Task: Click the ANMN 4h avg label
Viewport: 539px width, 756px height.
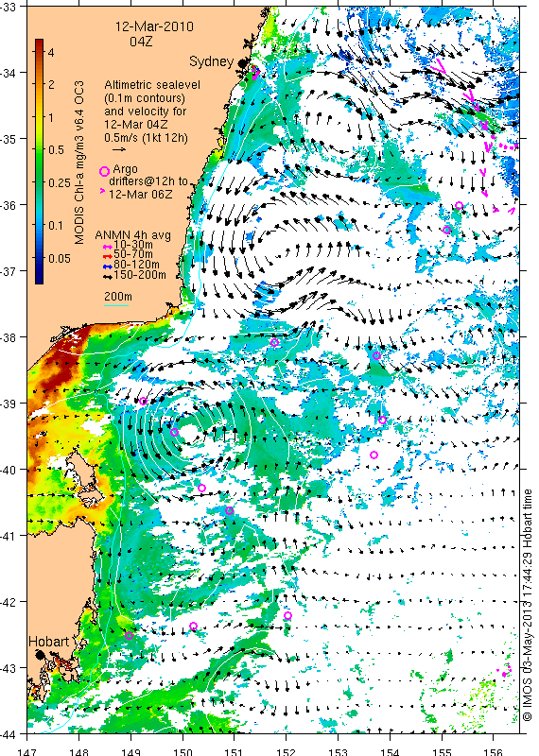Action: (132, 235)
